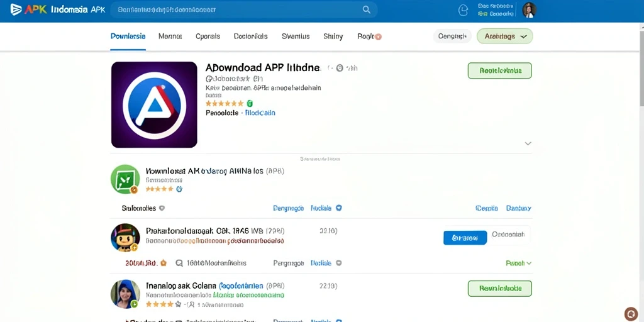
Task: Open Nodiale link in the 16 Moetenikalns row
Action: (321, 264)
